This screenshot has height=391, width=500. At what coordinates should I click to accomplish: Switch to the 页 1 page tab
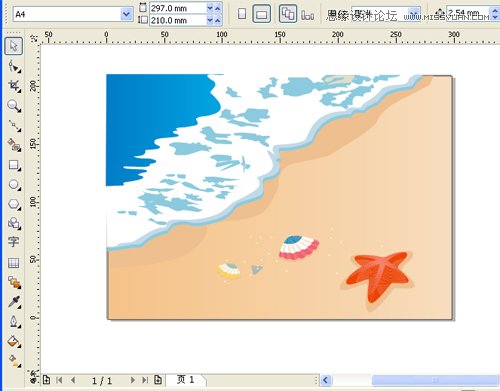[x=186, y=380]
